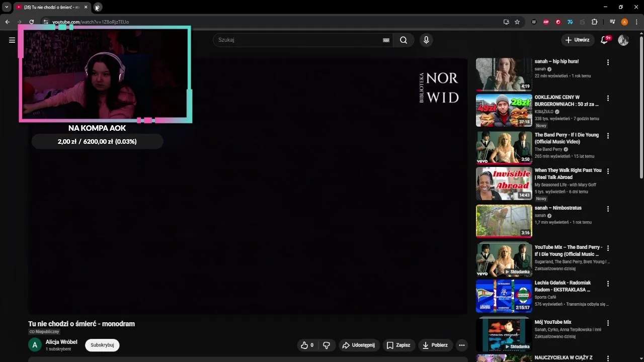Start voice search with the microphone
644x362 pixels.
(x=426, y=40)
